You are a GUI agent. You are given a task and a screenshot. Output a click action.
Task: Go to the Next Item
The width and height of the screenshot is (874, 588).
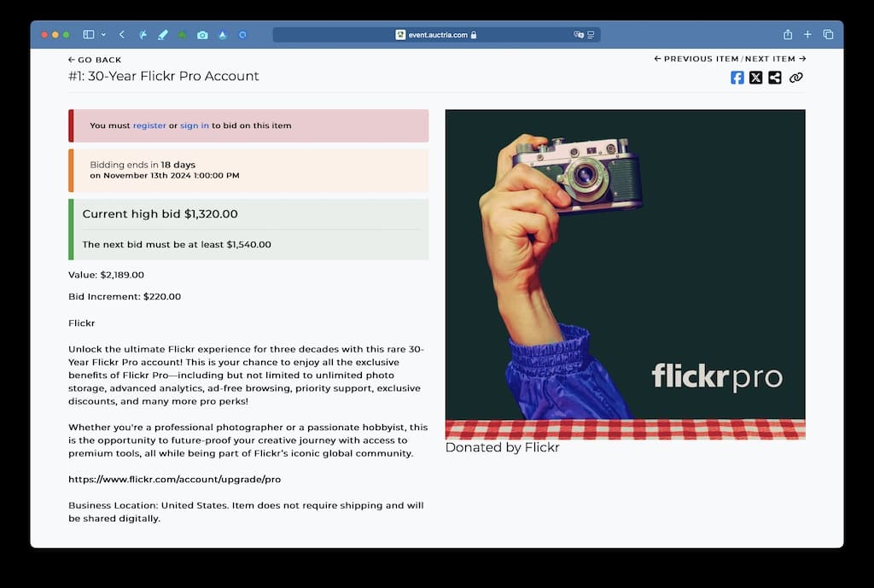pyautogui.click(x=775, y=59)
